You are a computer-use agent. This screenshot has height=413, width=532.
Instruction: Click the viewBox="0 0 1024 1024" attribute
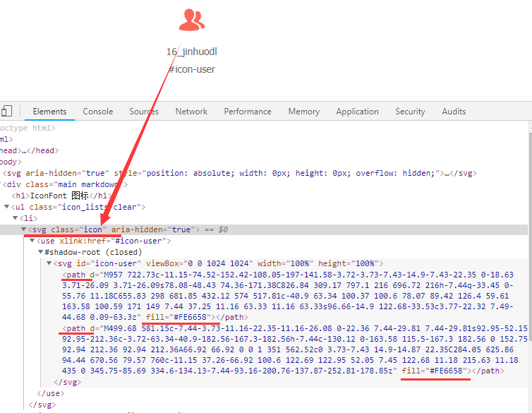(200, 263)
